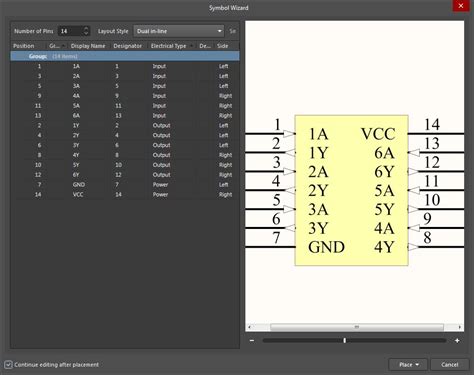Click Output type cell of 1Y row

161,125
